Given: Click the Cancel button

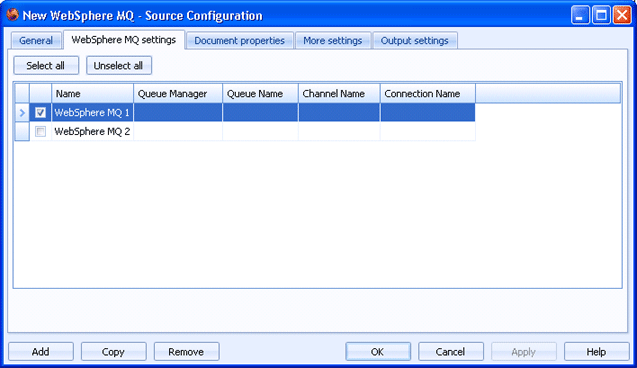Looking at the screenshot, I should [451, 351].
